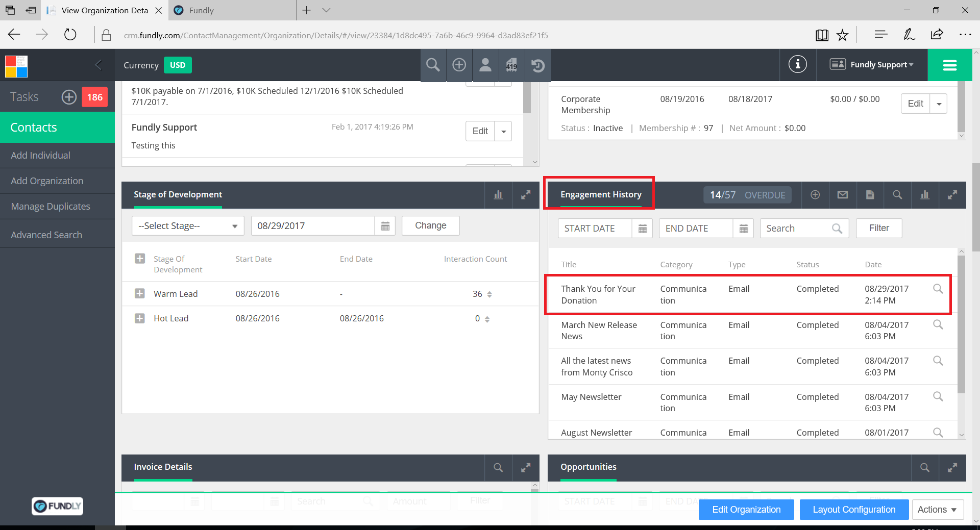
Task: Click the info icon in the header
Action: tap(798, 64)
